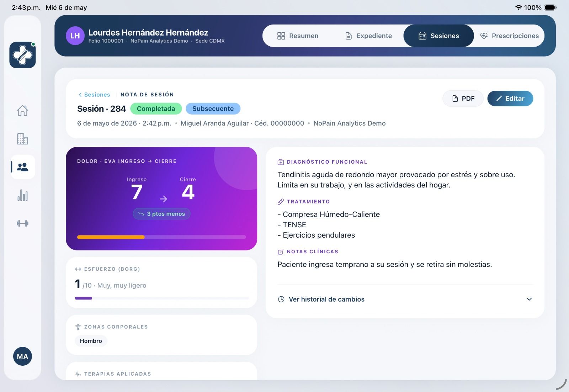
Task: Open the NoPain app logo
Action: pyautogui.click(x=22, y=55)
